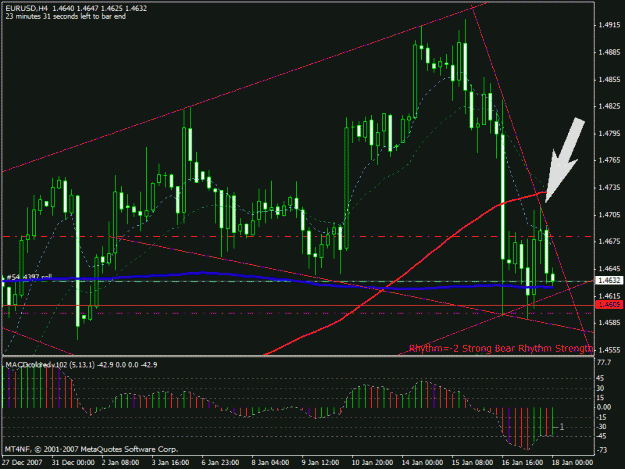Click the 31 Dec 00:00 time axis label
This screenshot has width=625, height=469.
tap(73, 463)
